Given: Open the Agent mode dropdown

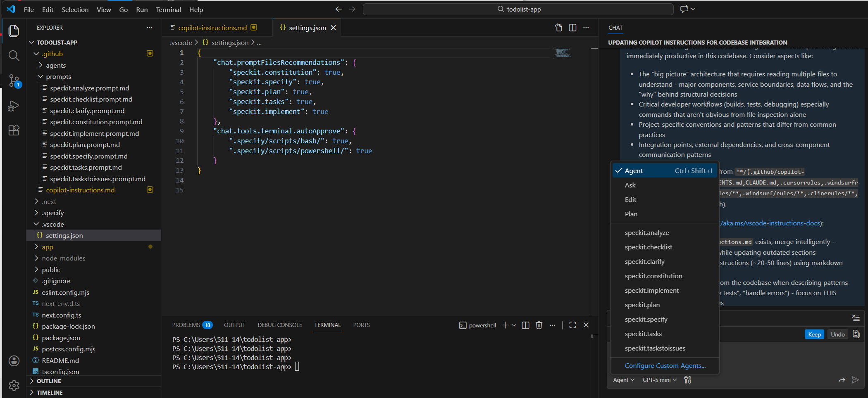Looking at the screenshot, I should click(x=623, y=380).
